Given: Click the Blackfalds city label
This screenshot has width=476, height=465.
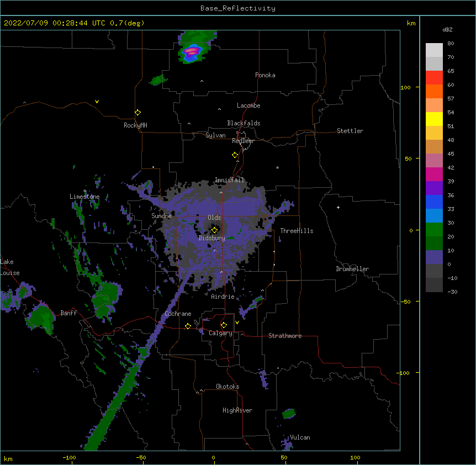Looking at the screenshot, I should (x=244, y=123).
